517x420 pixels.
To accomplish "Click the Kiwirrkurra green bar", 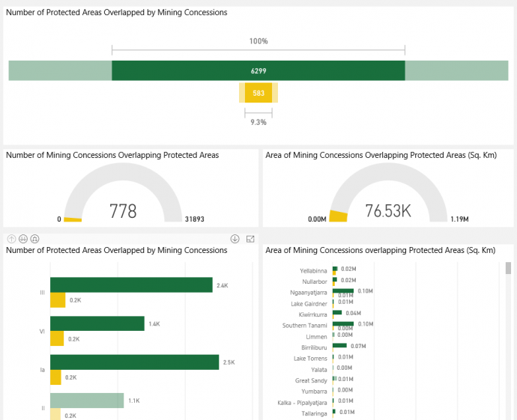I will (337, 313).
